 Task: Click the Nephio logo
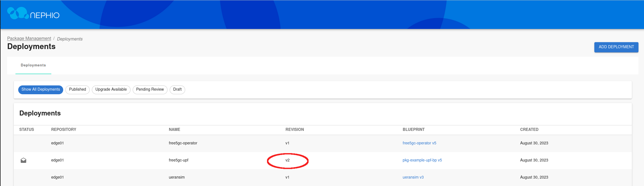33,14
